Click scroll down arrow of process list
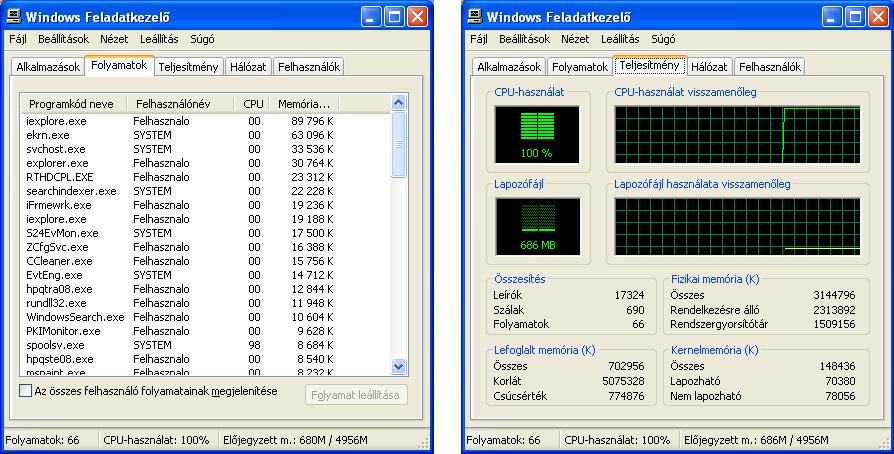The height and width of the screenshot is (454, 894). pyautogui.click(x=399, y=366)
